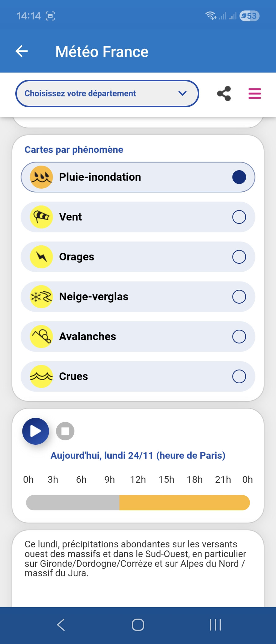This screenshot has width=276, height=644.
Task: Click the timeline bar at 12h
Action: click(x=138, y=503)
